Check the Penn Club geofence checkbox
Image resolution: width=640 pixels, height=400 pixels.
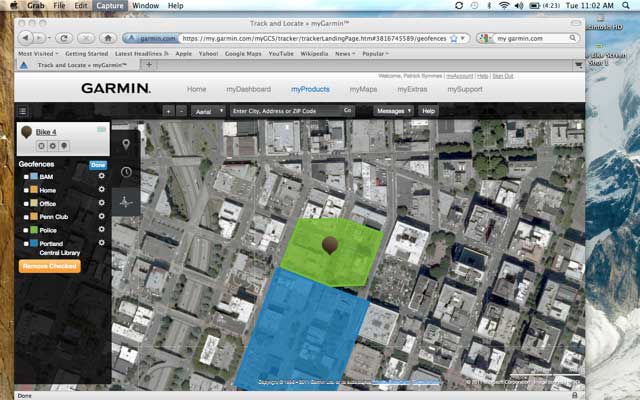coord(26,217)
